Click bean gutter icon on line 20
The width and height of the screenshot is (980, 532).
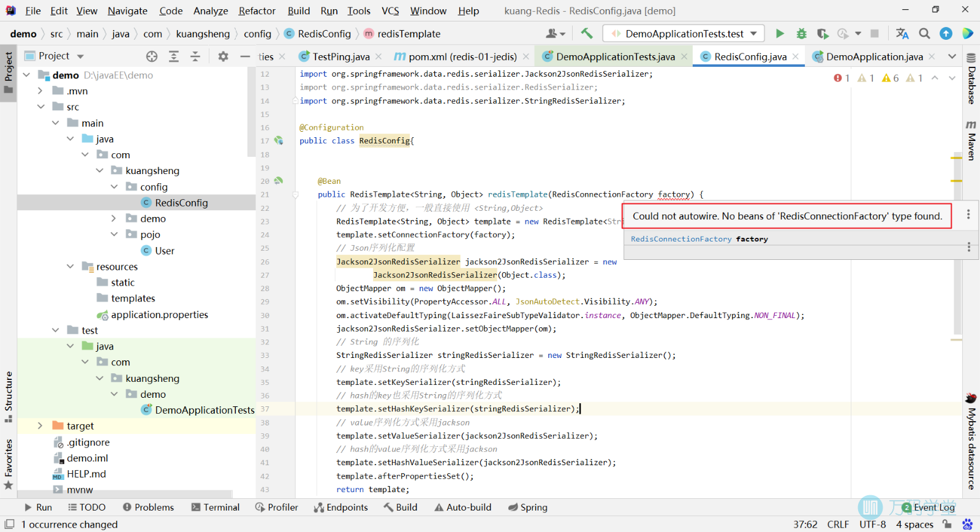[279, 181]
